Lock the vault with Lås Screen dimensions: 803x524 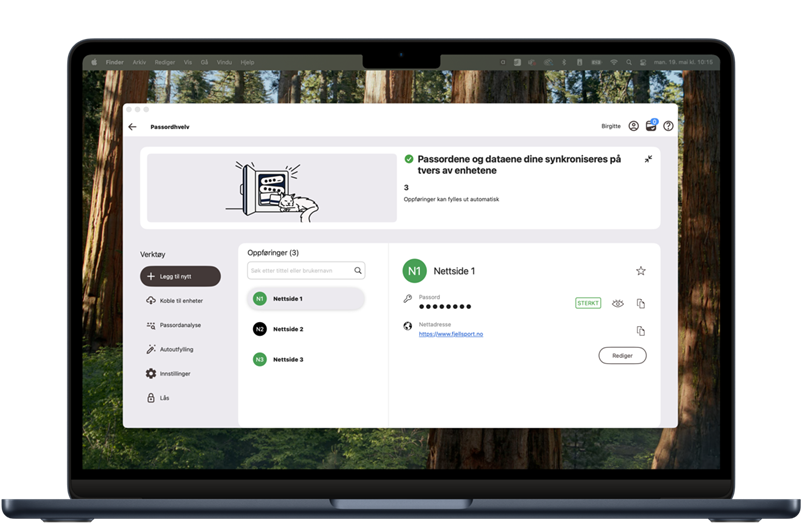(165, 398)
